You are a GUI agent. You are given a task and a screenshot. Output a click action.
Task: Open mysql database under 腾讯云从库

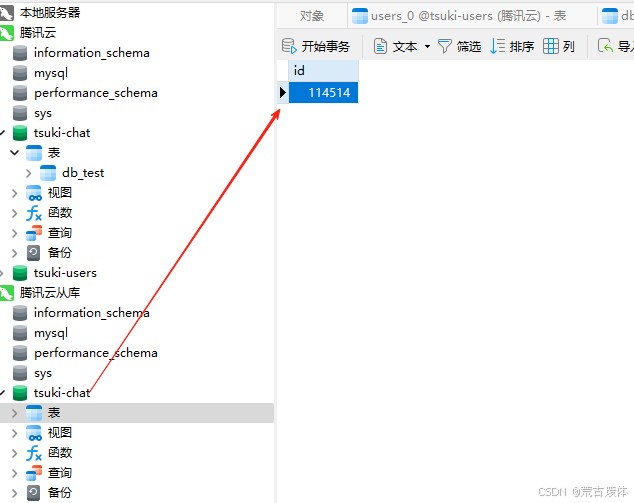click(x=51, y=333)
